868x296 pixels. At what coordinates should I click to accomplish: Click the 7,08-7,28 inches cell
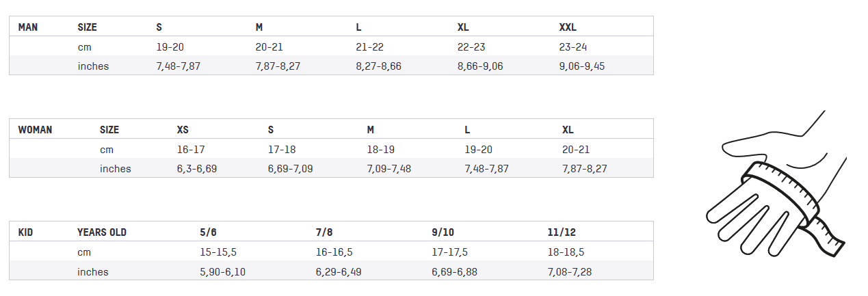[570, 272]
